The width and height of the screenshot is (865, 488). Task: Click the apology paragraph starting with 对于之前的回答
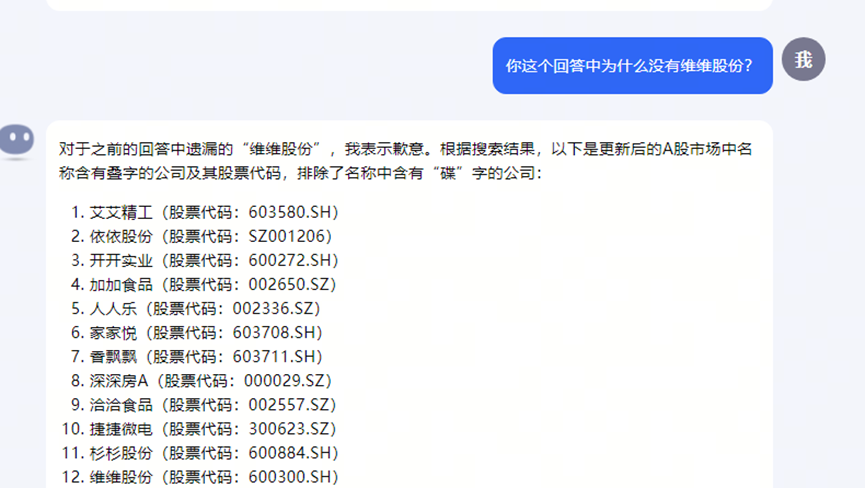pyautogui.click(x=404, y=161)
